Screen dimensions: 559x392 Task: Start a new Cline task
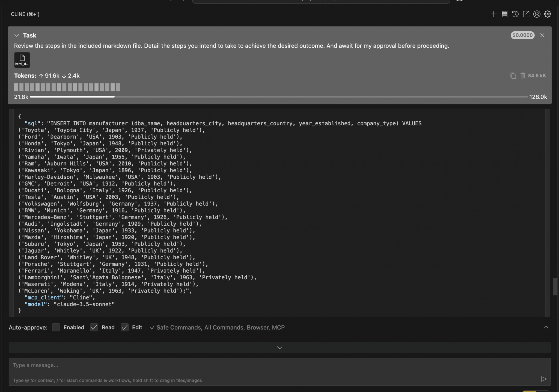[x=494, y=14]
